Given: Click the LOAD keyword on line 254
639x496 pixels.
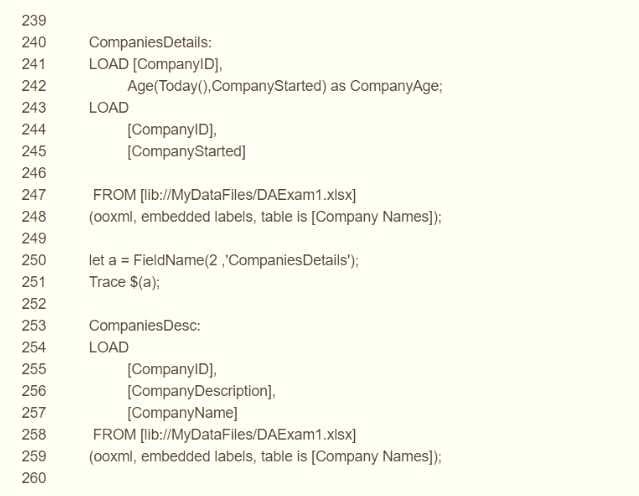Looking at the screenshot, I should pyautogui.click(x=109, y=347).
